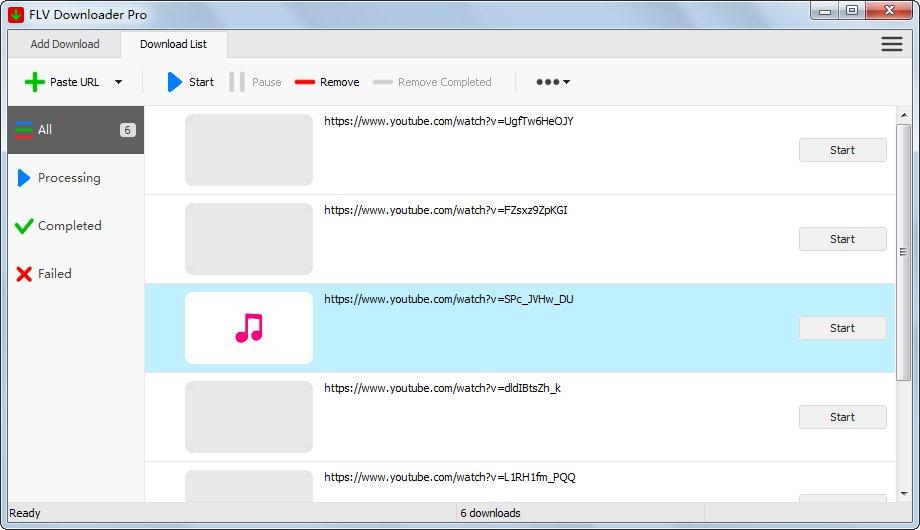Select the Download List tab

click(x=174, y=44)
